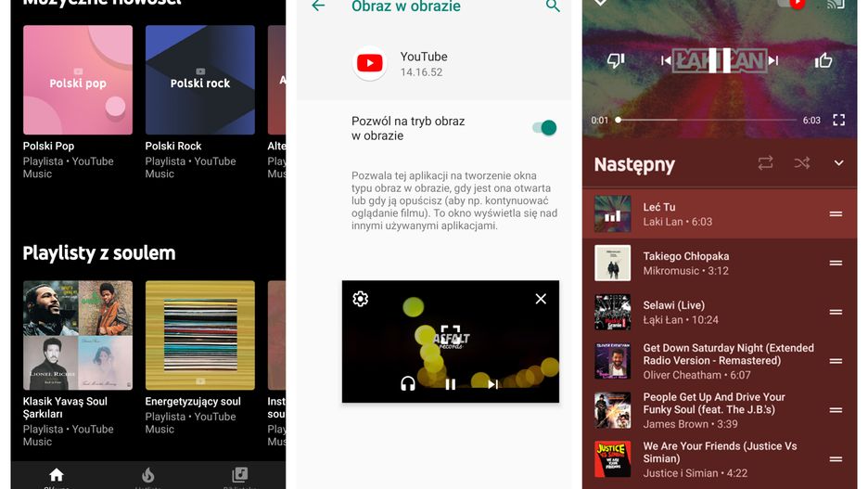Click the song progress bar

(x=708, y=120)
